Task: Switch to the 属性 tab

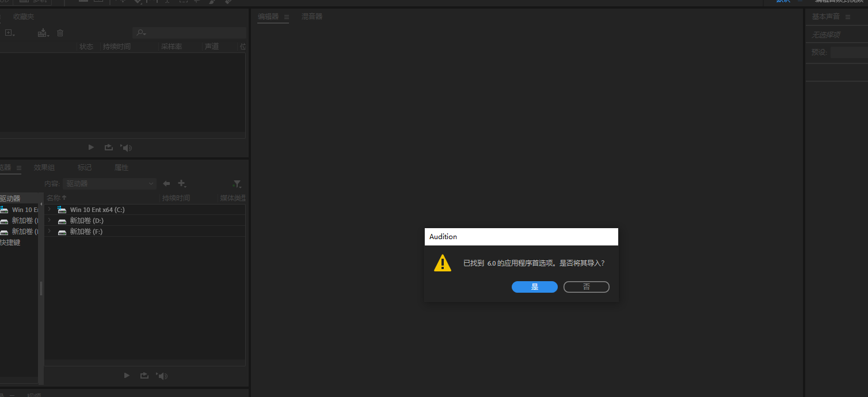Action: [121, 168]
